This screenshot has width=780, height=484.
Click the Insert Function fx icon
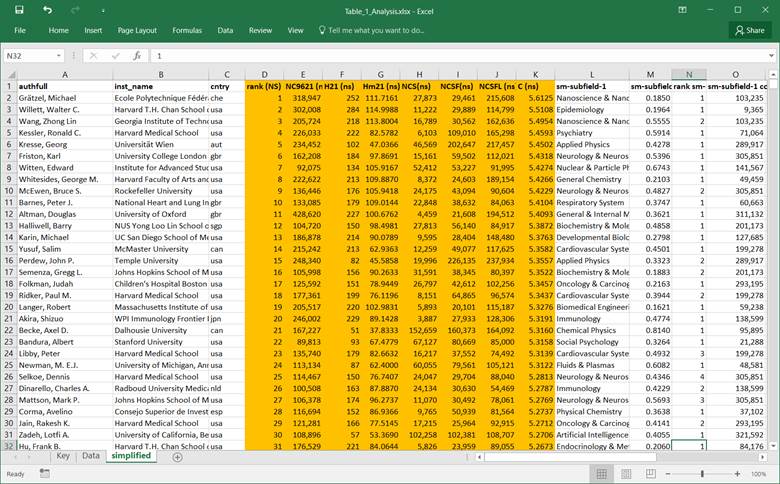pos(137,56)
